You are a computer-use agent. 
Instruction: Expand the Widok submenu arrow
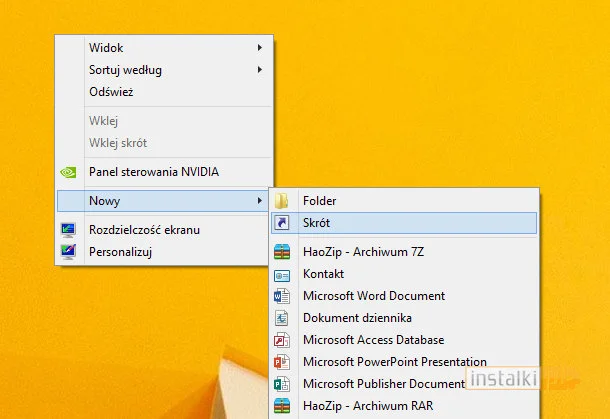[x=260, y=48]
